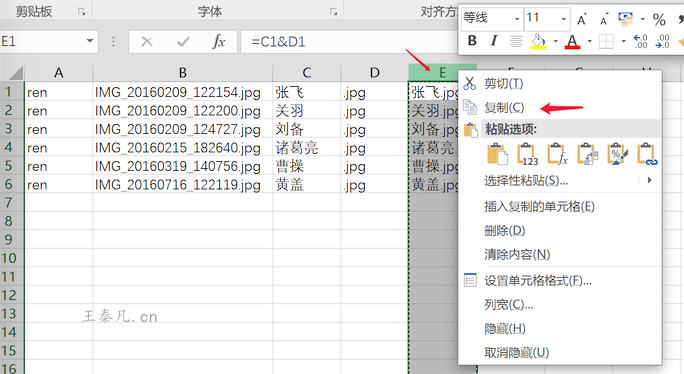Image resolution: width=684 pixels, height=374 pixels.
Task: Open accounting format dropdown arrow
Action: click(642, 19)
